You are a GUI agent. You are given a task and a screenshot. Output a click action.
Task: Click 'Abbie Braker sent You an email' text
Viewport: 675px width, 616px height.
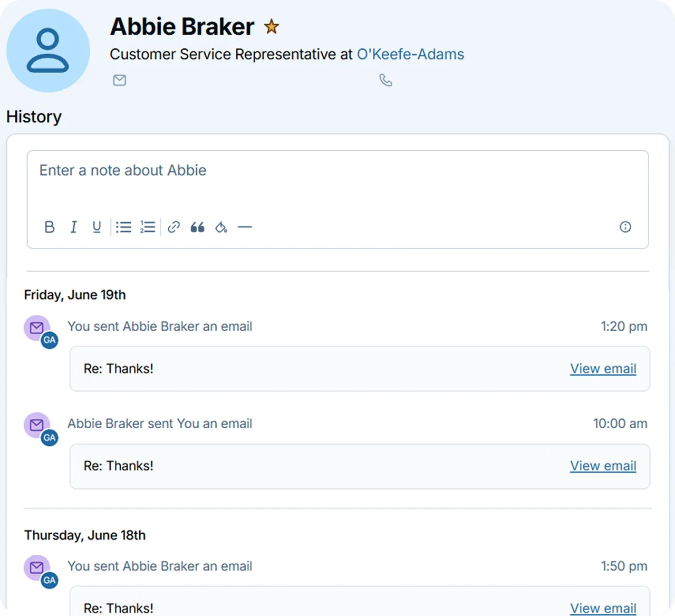(x=160, y=423)
